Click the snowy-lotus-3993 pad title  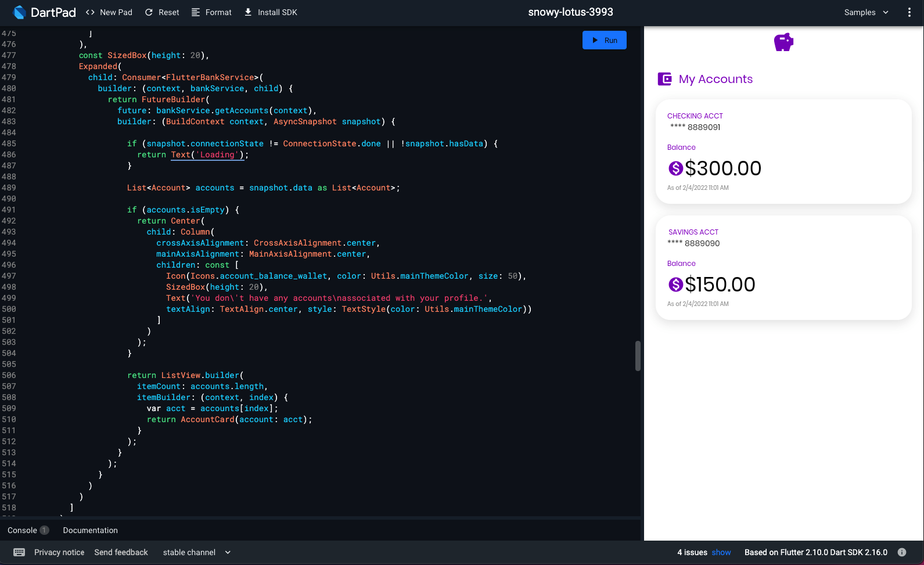click(x=570, y=12)
